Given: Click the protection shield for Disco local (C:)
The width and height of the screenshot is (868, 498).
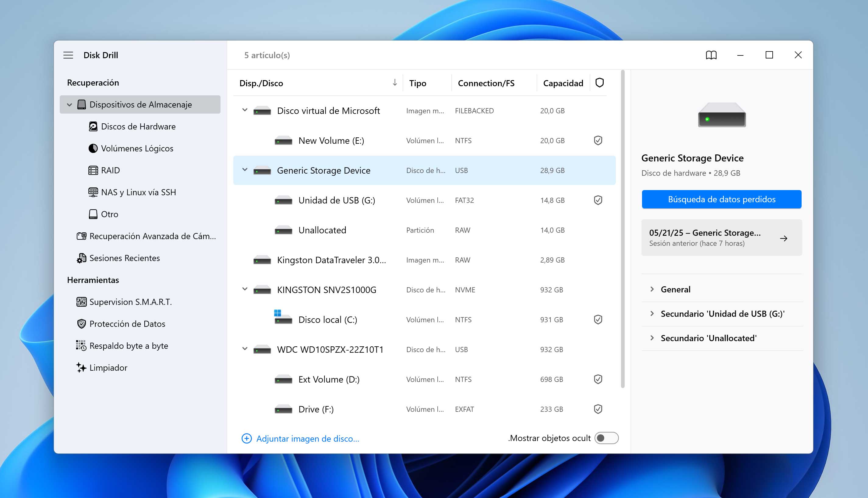Looking at the screenshot, I should click(x=598, y=320).
